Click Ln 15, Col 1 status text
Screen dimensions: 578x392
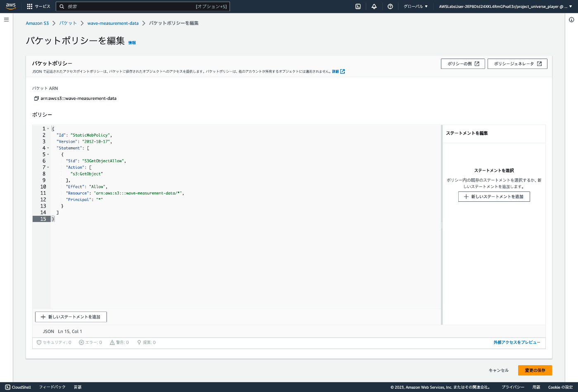coord(70,331)
